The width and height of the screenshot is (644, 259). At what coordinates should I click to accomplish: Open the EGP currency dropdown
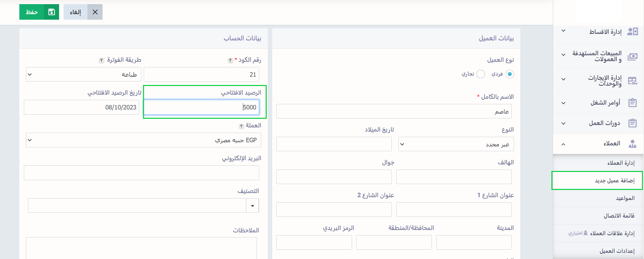143,140
